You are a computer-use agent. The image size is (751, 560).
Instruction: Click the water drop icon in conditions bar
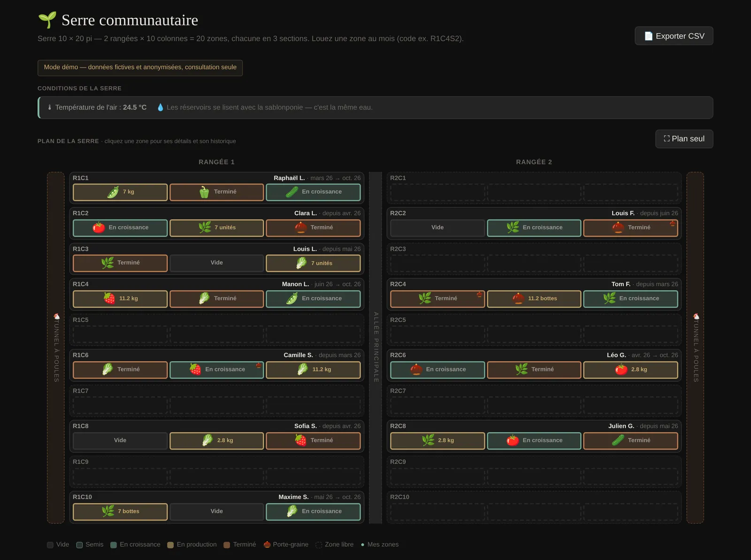(x=161, y=107)
